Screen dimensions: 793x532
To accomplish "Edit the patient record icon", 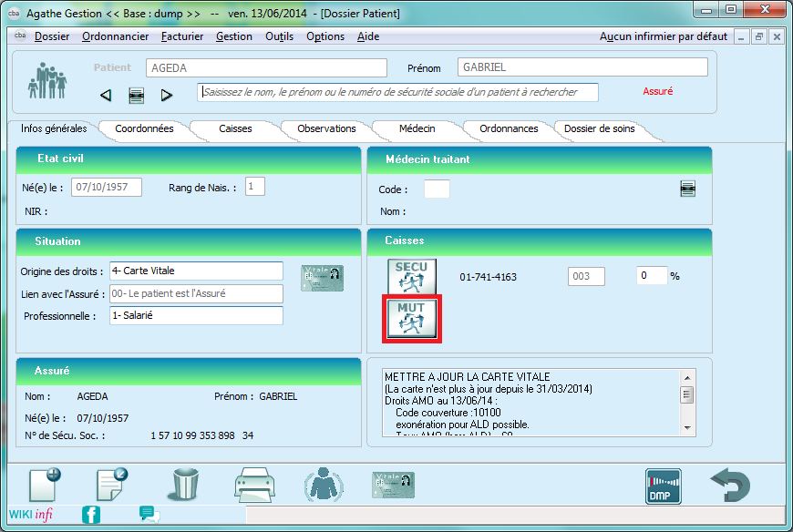I will click(x=112, y=484).
